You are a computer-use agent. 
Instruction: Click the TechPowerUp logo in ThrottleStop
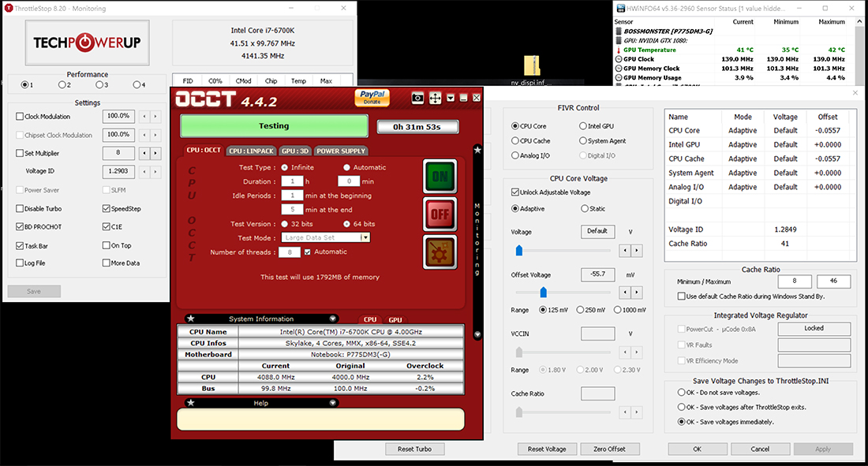[87, 43]
